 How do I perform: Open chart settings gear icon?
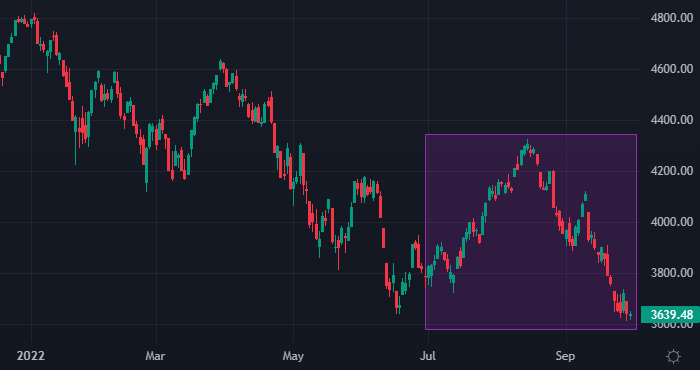(x=673, y=356)
